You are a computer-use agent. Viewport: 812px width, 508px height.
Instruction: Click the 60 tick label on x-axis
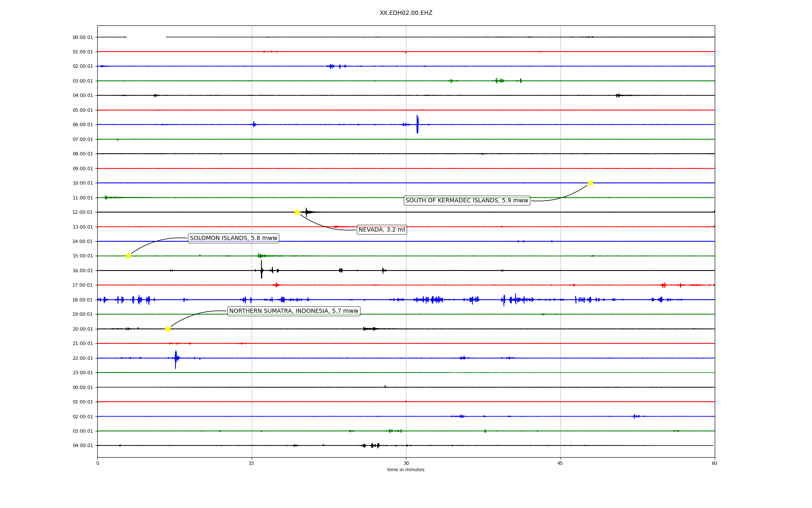click(x=714, y=463)
